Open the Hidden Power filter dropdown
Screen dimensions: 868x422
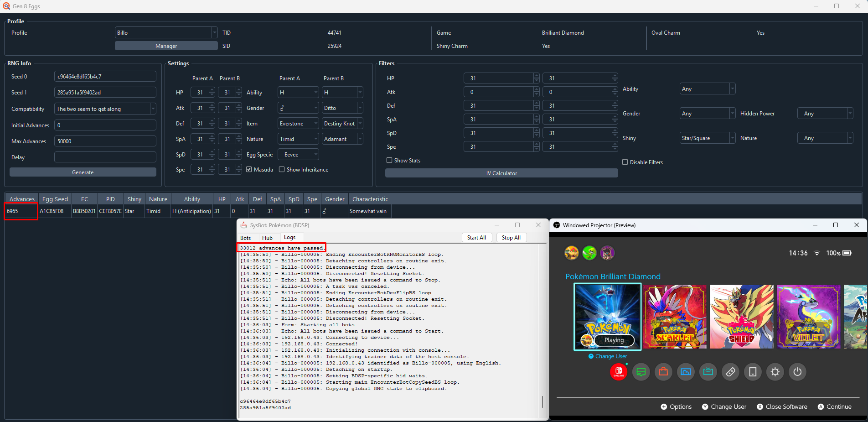coord(825,113)
